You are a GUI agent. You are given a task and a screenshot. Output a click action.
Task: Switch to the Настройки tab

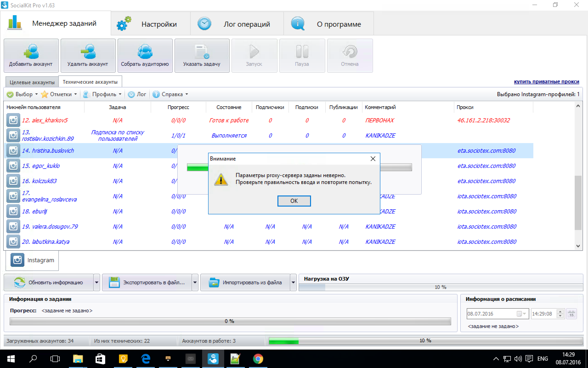tap(151, 24)
